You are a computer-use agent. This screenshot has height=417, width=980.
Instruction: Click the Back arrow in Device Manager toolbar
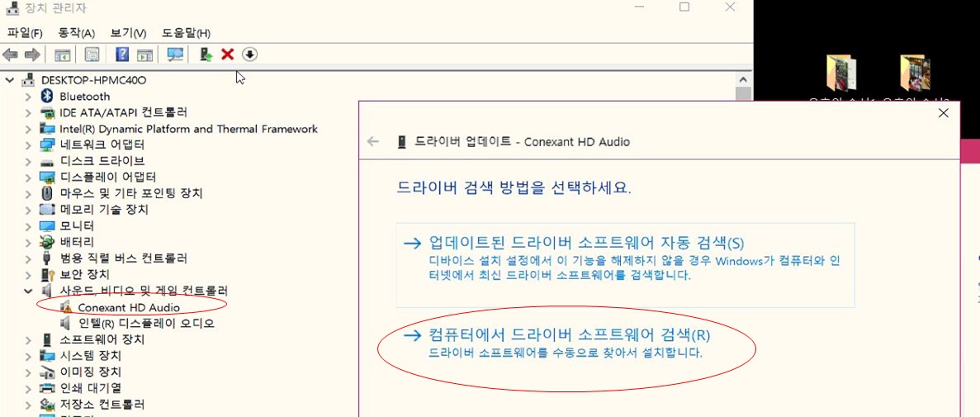coord(10,55)
